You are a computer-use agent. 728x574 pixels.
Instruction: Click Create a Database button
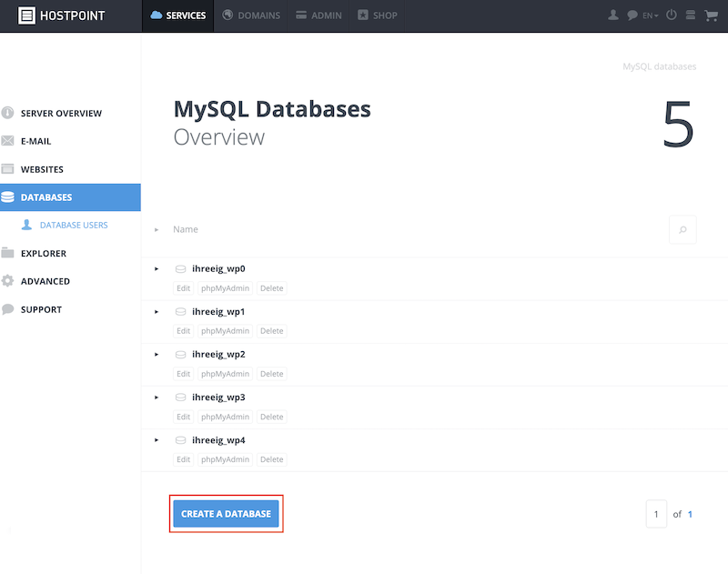(x=226, y=514)
